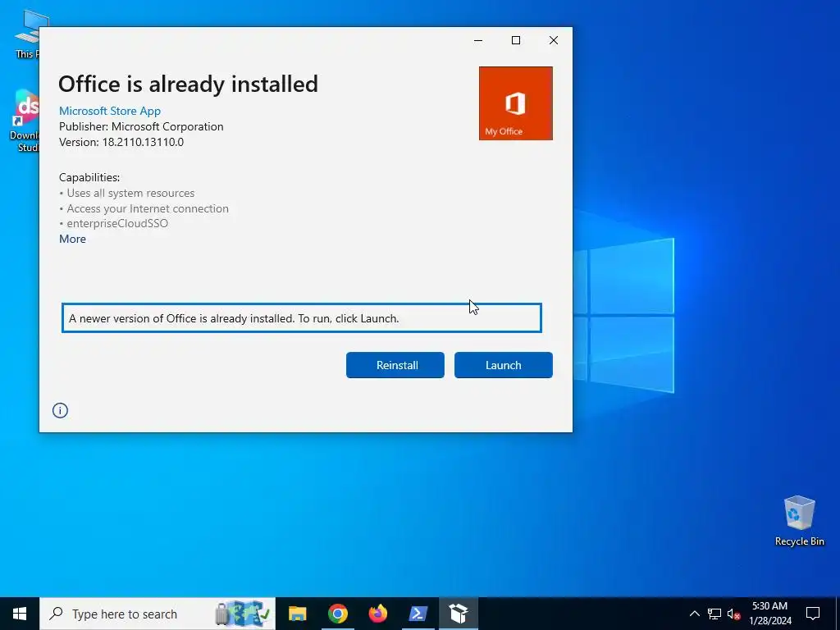This screenshot has width=840, height=630.
Task: Click the 'enterpriseCloudSSO' capability text
Action: 117,223
